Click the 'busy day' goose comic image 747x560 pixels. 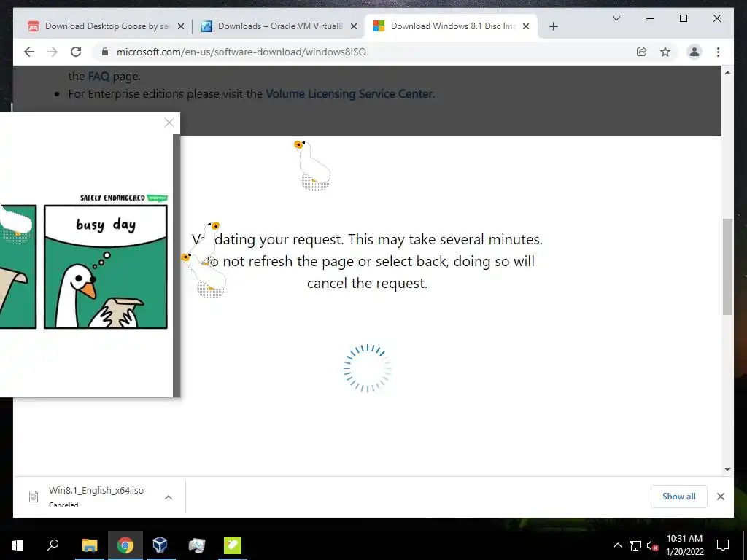[x=105, y=267]
